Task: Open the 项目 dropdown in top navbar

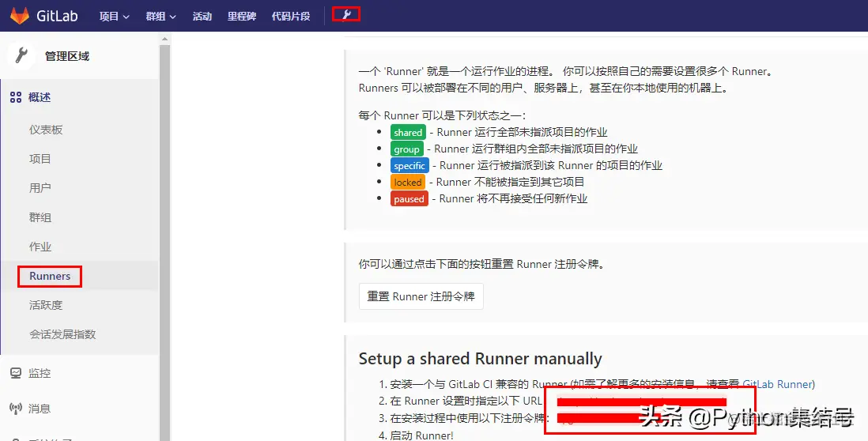Action: tap(115, 16)
